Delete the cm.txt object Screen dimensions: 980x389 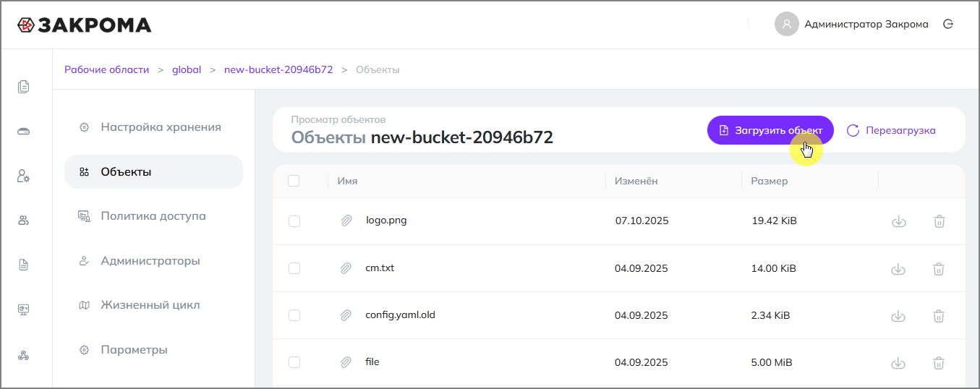point(939,269)
